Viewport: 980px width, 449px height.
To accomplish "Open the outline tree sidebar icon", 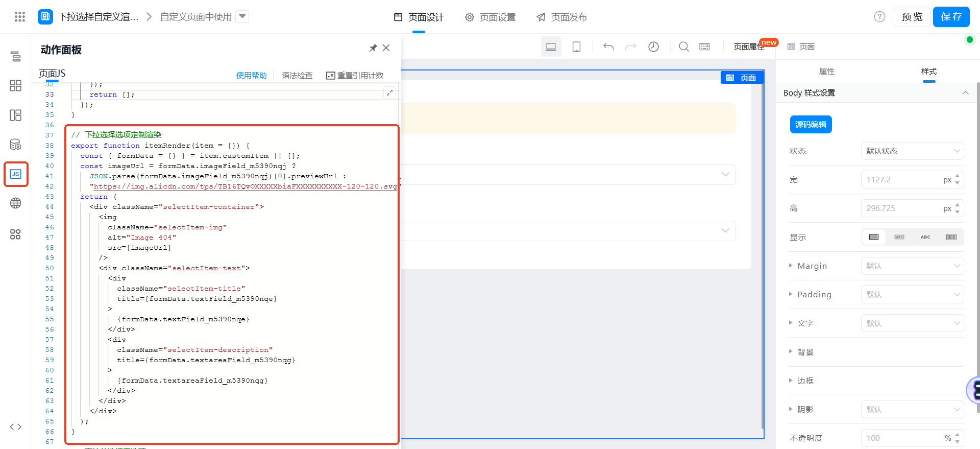I will [x=15, y=56].
